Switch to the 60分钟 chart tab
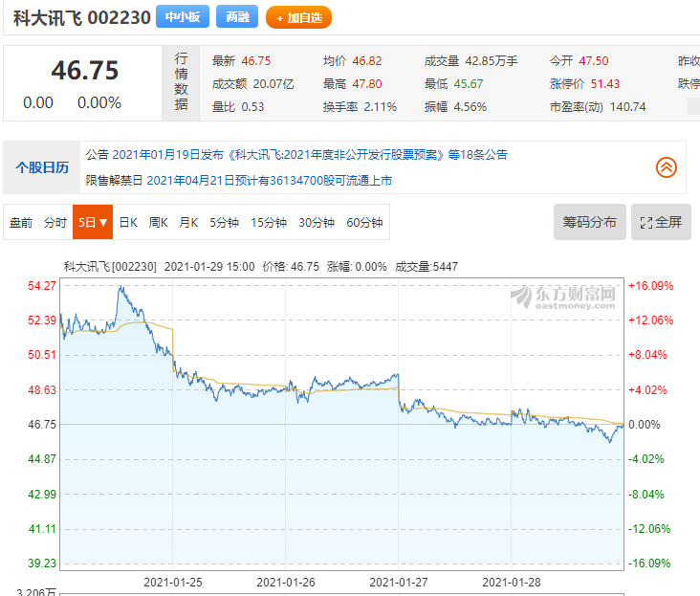This screenshot has width=700, height=596. (364, 222)
